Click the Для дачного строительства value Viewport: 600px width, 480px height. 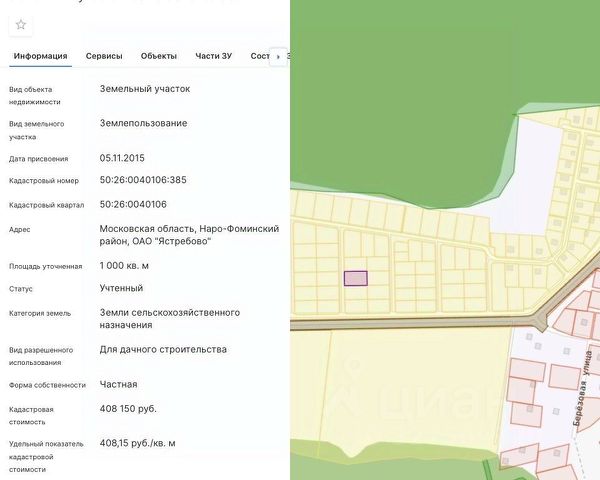click(x=163, y=349)
